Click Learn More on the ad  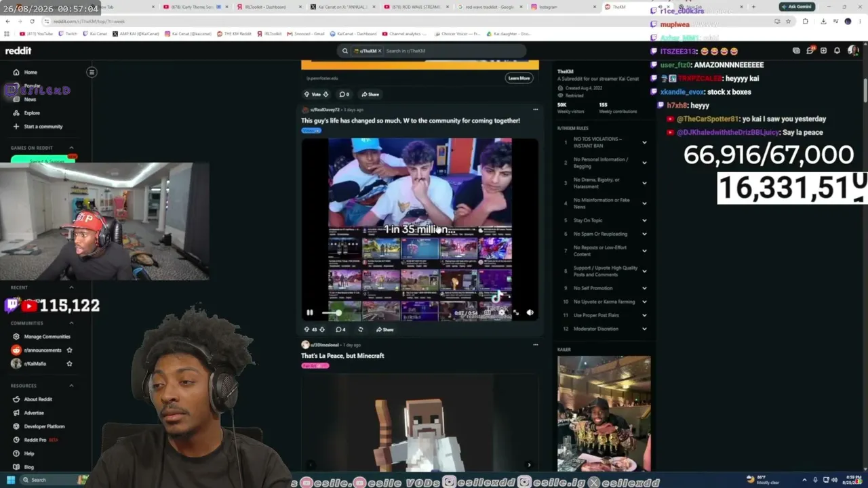click(x=519, y=78)
